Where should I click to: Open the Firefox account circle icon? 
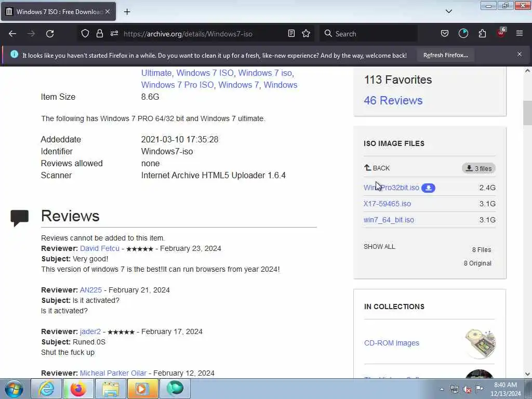click(x=463, y=33)
